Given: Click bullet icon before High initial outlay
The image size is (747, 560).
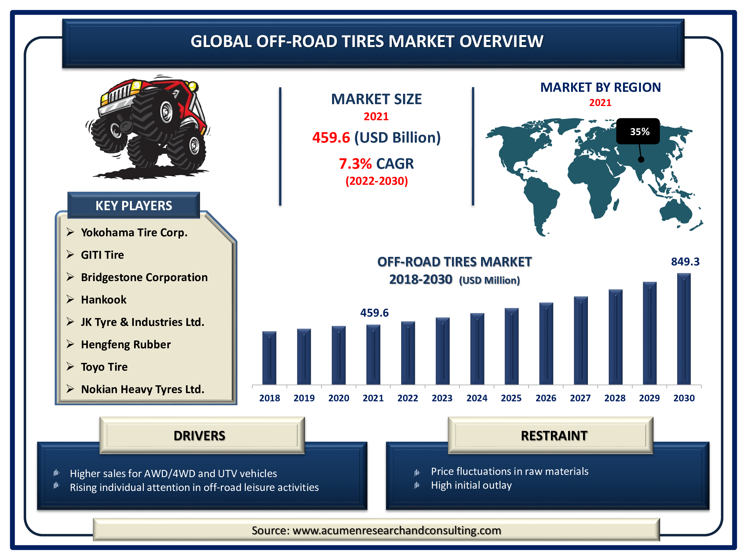Looking at the screenshot, I should (x=417, y=485).
